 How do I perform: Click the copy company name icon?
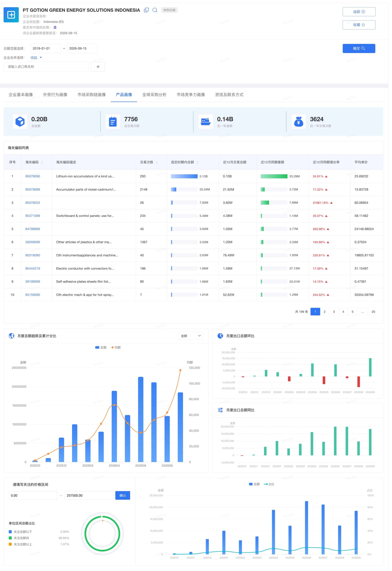[146, 10]
